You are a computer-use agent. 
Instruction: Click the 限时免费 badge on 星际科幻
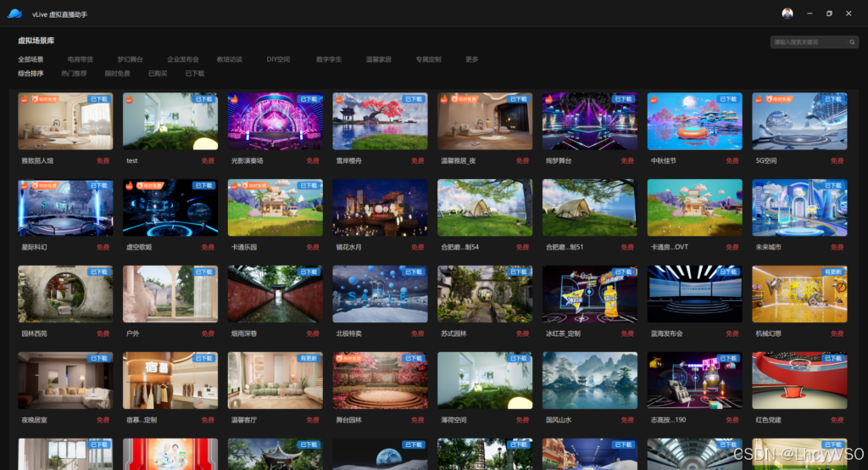pos(46,186)
